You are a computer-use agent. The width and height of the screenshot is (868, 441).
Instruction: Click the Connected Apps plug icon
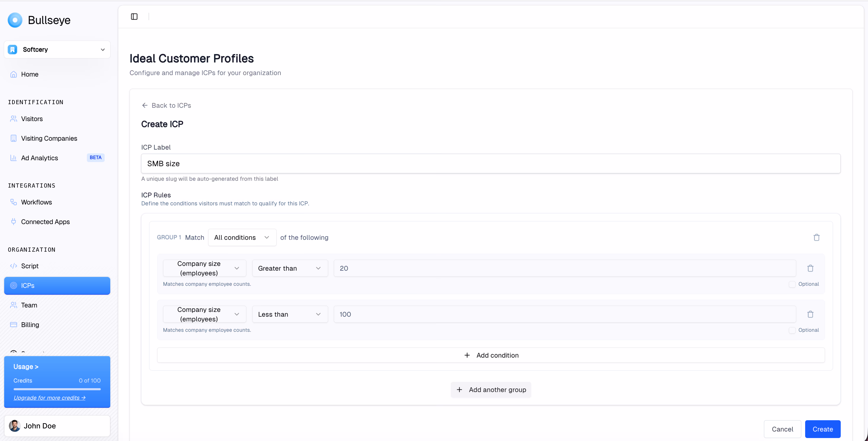pyautogui.click(x=13, y=222)
